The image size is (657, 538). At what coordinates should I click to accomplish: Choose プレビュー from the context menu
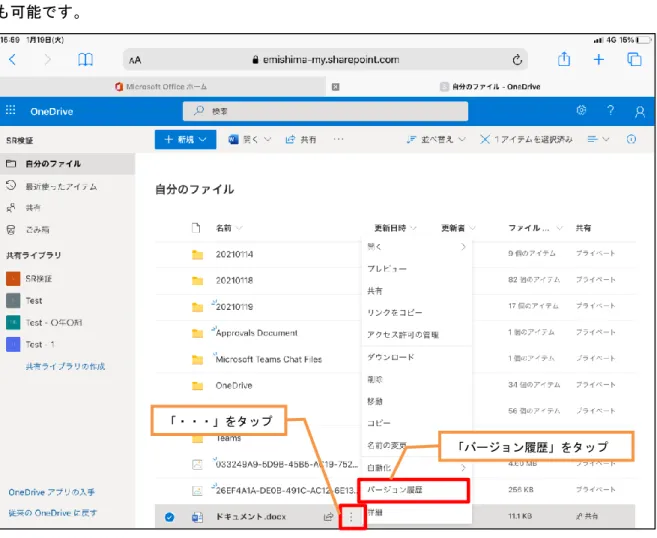416,269
